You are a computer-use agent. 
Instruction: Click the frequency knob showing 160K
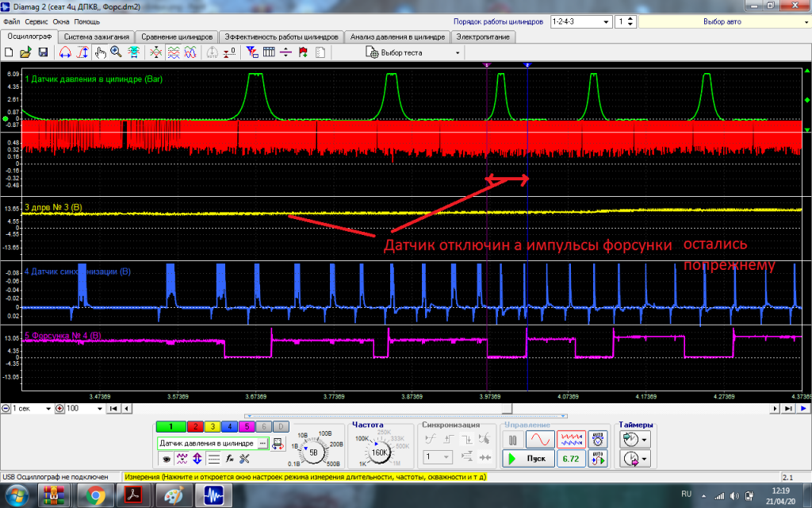pos(380,452)
